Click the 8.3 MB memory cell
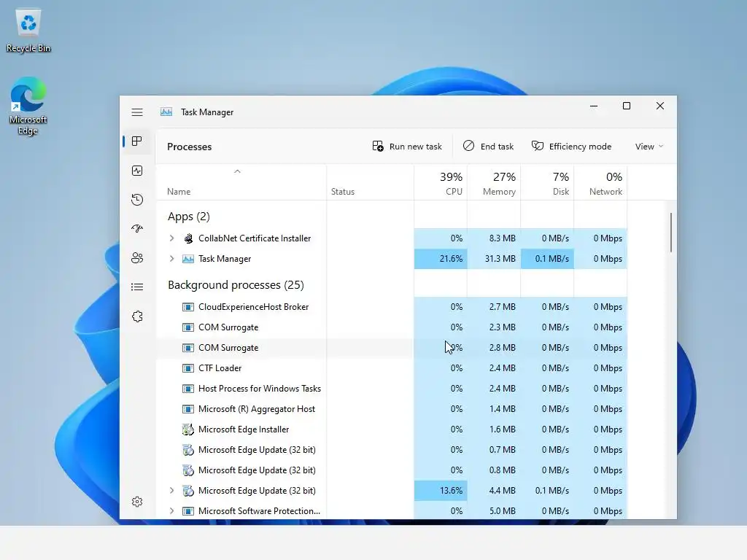Screen dimensions: 747x560 click(x=494, y=238)
